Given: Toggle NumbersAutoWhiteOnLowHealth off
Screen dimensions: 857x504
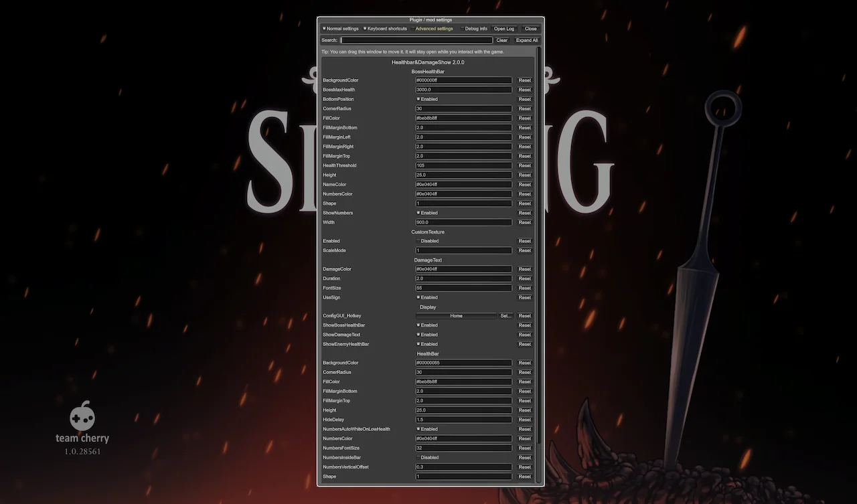Looking at the screenshot, I should [427, 429].
